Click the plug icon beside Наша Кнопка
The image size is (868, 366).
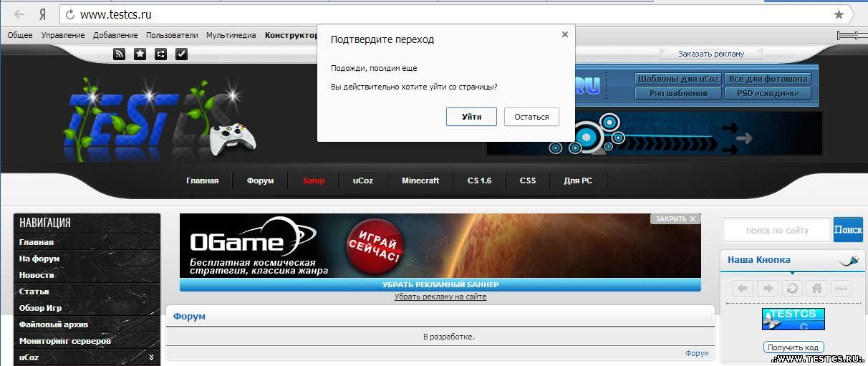[x=849, y=261]
